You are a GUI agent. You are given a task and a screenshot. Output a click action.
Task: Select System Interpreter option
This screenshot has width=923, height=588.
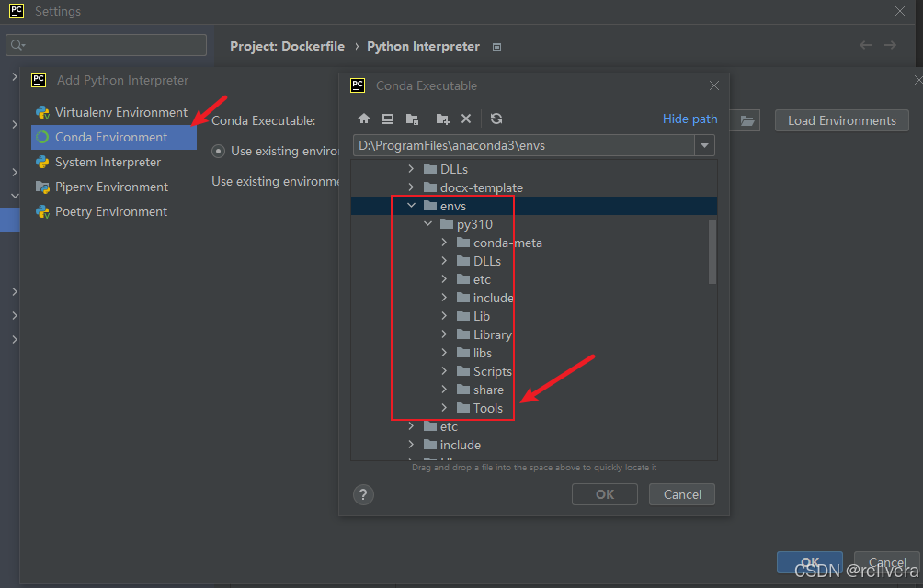[x=114, y=162]
